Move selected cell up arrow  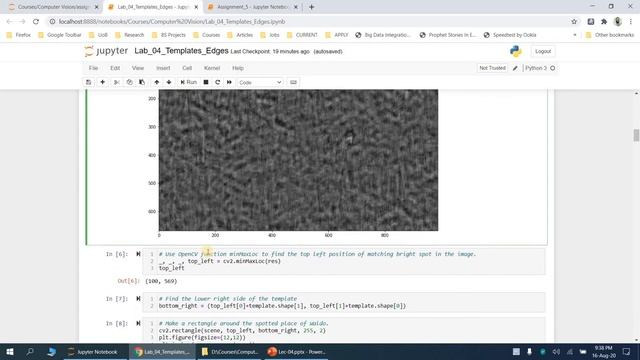157,82
